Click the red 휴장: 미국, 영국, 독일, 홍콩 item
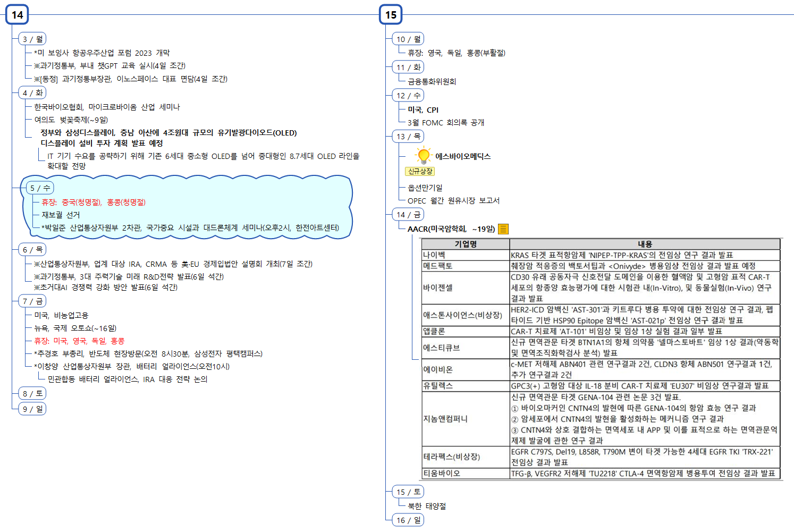Image resolution: width=794 pixels, height=532 pixels. [79, 341]
